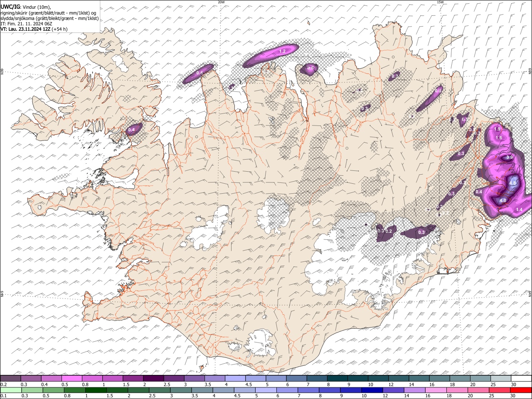
Task: Select top-row pink legend swatch labeled 0.5
Action: [x=71, y=379]
